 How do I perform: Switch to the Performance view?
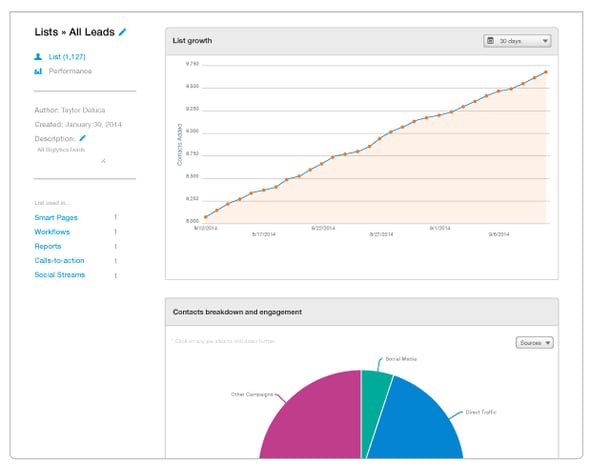coord(70,71)
